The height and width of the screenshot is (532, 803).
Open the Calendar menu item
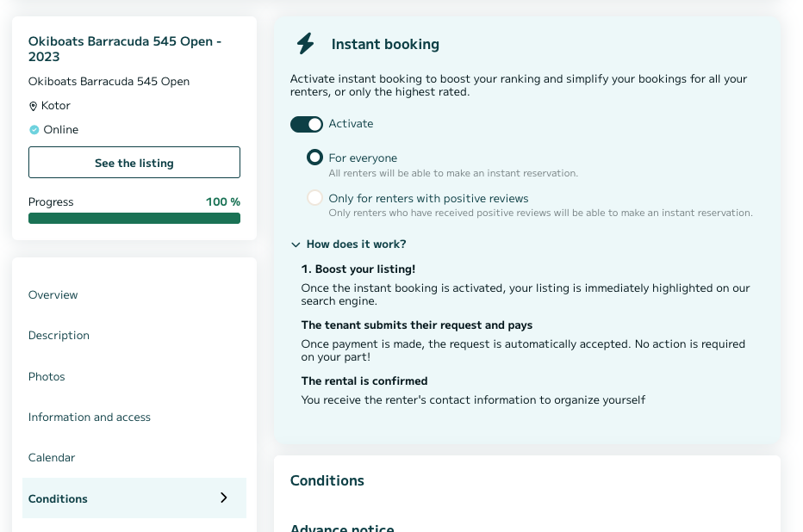coord(52,458)
